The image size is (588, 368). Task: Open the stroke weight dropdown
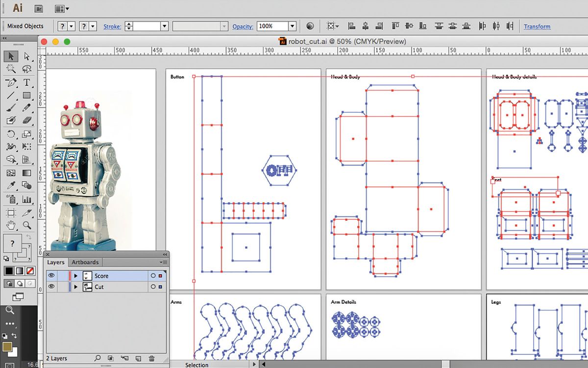[164, 26]
